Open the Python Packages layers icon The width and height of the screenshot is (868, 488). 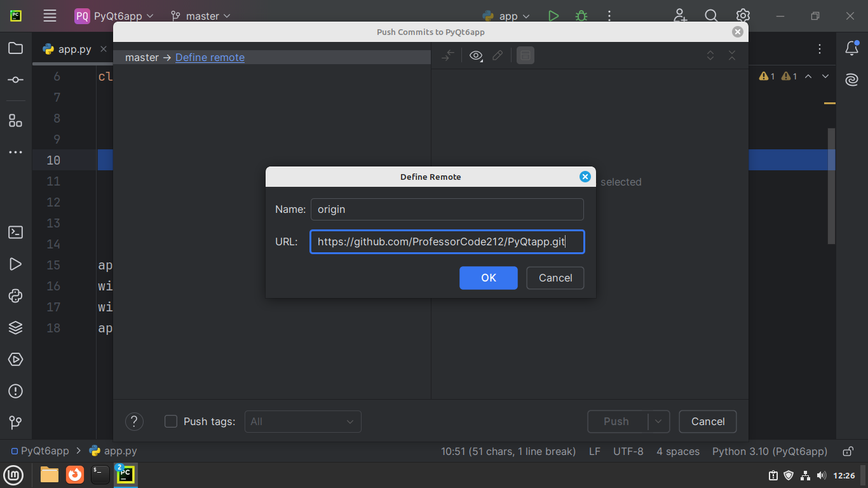point(16,328)
